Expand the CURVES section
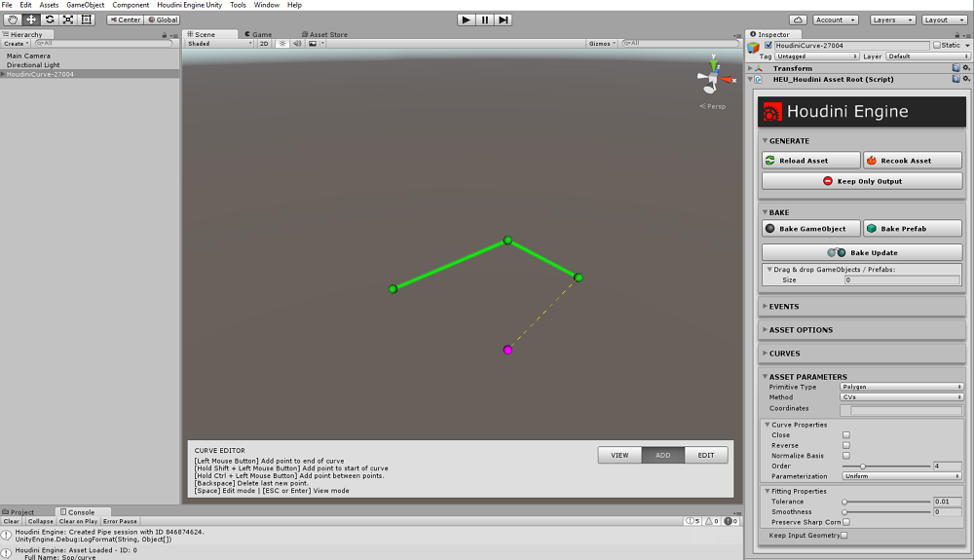The width and height of the screenshot is (974, 560). [x=785, y=354]
